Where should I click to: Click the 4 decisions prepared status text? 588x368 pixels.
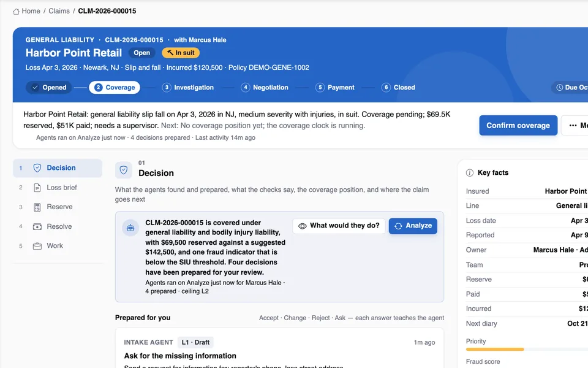pos(160,137)
